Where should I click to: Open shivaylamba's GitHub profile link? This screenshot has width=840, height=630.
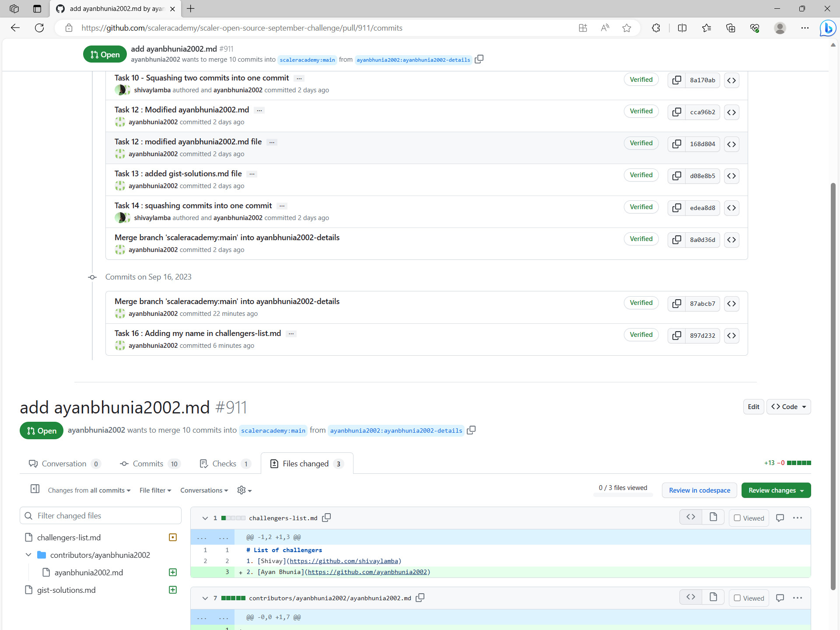[x=345, y=560]
